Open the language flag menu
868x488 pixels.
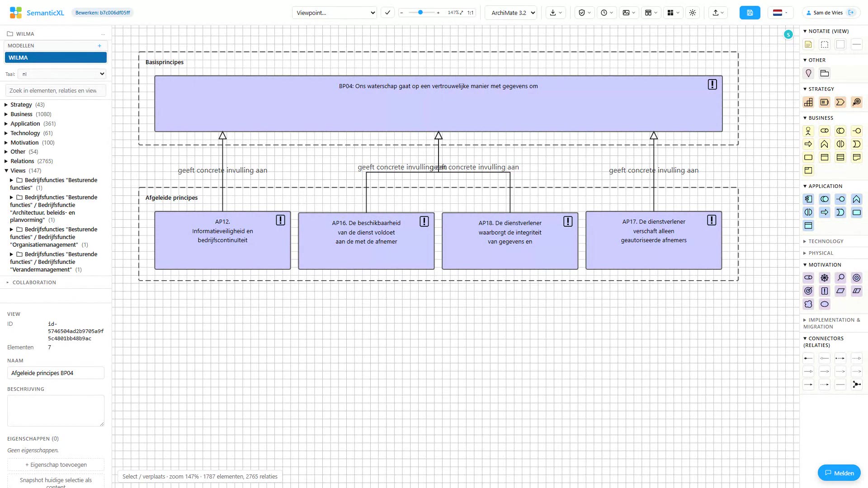780,13
